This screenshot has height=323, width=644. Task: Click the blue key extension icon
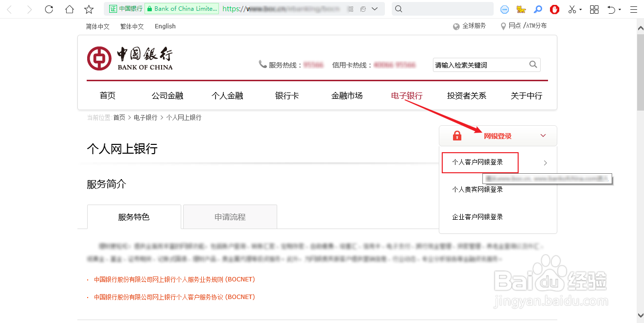538,9
